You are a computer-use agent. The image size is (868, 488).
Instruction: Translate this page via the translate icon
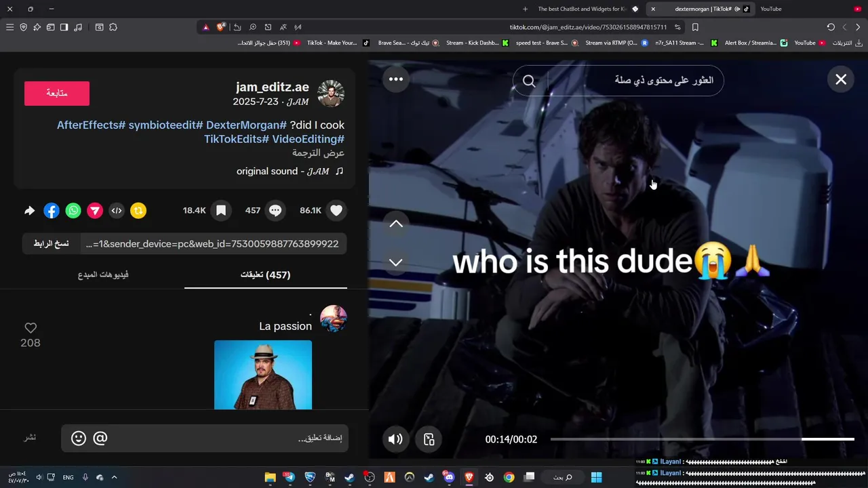283,27
